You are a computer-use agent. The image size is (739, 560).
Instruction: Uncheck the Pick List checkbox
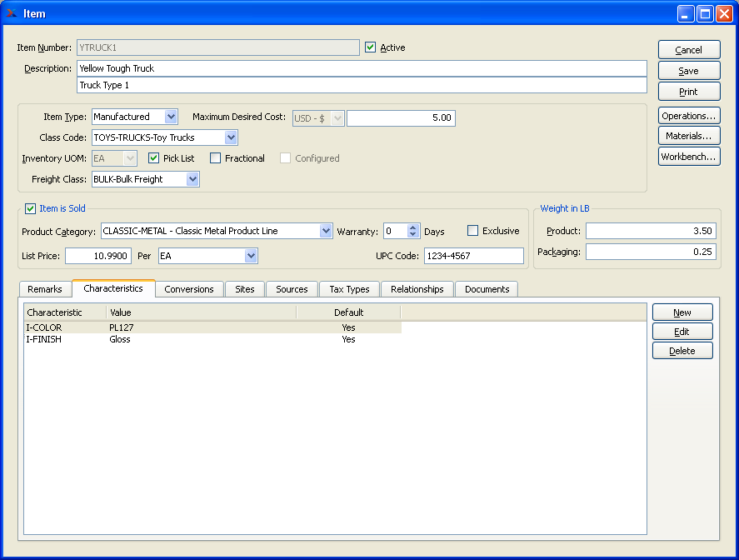[x=153, y=157]
